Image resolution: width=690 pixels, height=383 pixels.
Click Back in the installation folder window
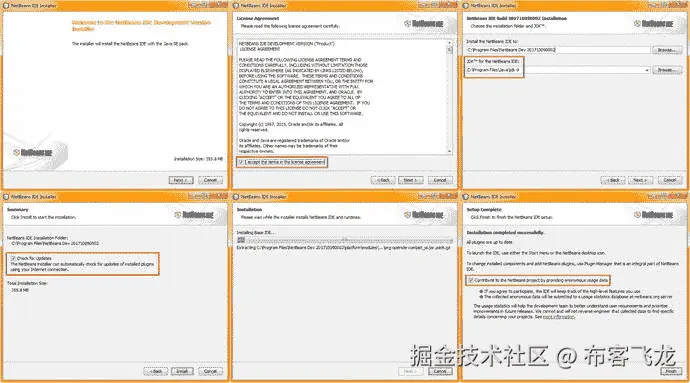[613, 180]
